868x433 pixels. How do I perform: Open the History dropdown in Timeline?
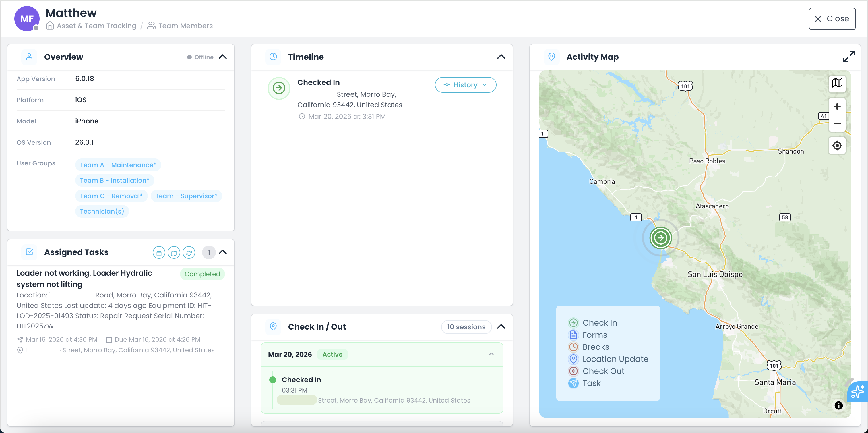pyautogui.click(x=465, y=85)
